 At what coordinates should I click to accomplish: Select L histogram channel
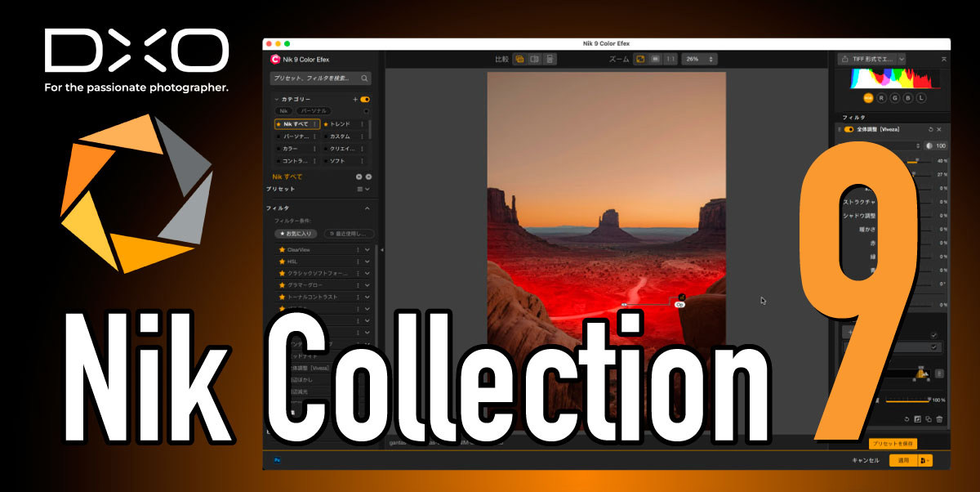pos(921,98)
